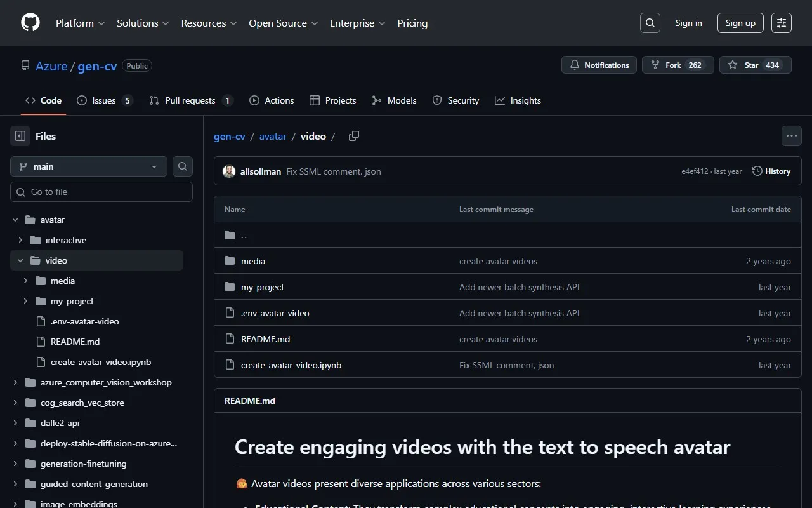Screen dimensions: 812x508
Task: Expand the Platform navigation menu
Action: coord(80,23)
